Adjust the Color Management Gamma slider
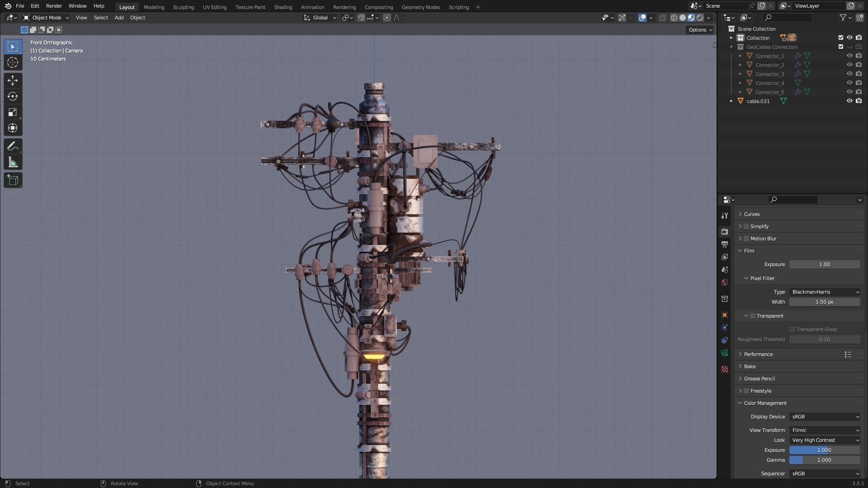Viewport: 868px width, 488px height. click(x=824, y=460)
